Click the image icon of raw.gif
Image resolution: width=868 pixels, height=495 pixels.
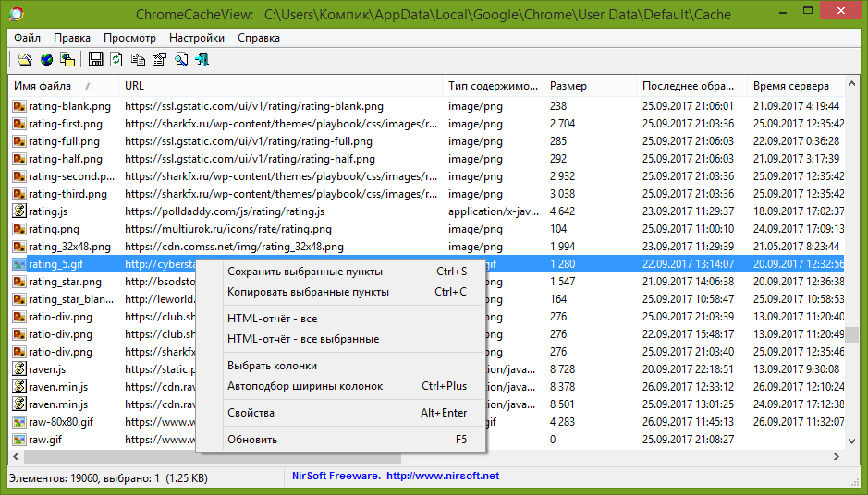pos(19,440)
